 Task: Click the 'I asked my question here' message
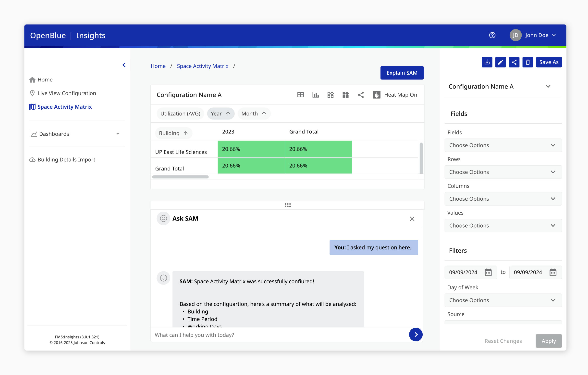(x=374, y=247)
